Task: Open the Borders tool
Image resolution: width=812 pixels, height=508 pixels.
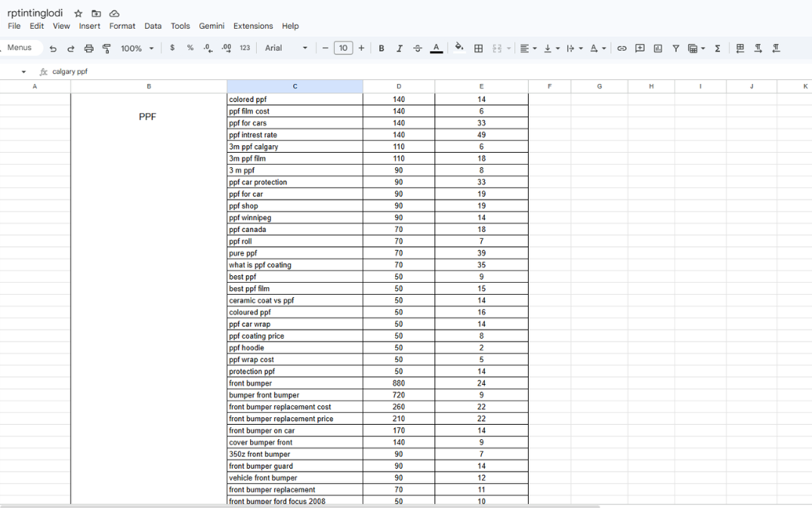Action: coord(478,48)
